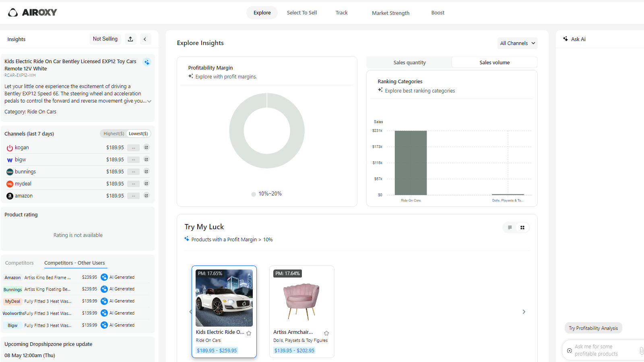Collapse the Insights panel with back chevron
This screenshot has width=644, height=362.
[145, 39]
